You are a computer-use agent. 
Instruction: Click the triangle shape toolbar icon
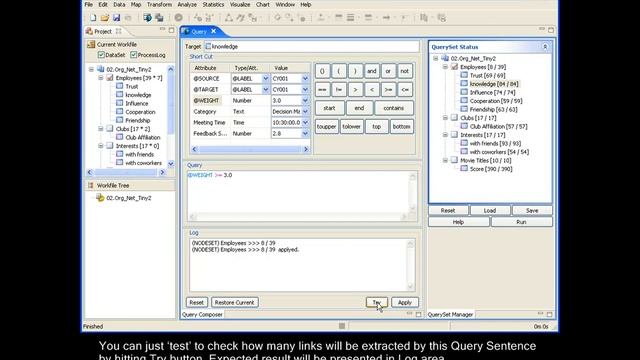(229, 18)
